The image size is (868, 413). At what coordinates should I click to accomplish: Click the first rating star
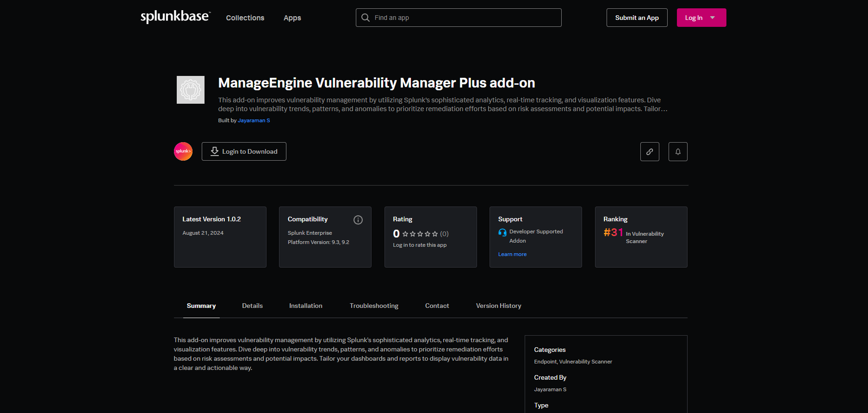(x=405, y=234)
